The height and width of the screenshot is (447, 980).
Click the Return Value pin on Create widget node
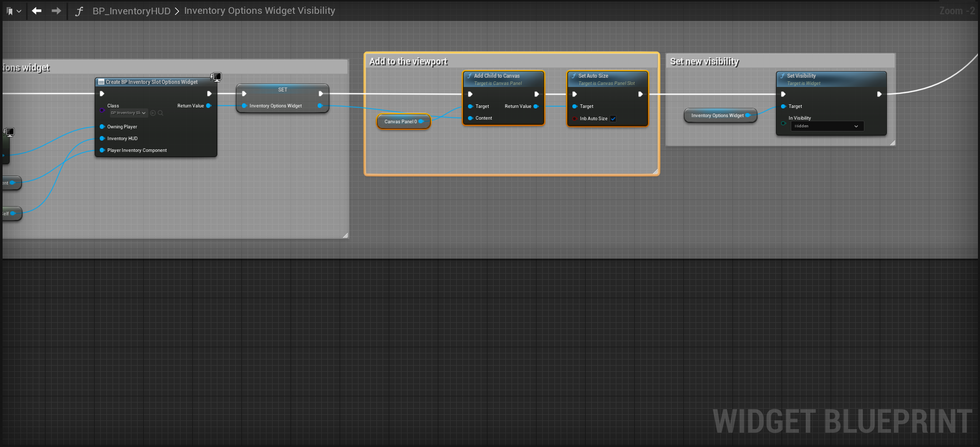pos(209,106)
